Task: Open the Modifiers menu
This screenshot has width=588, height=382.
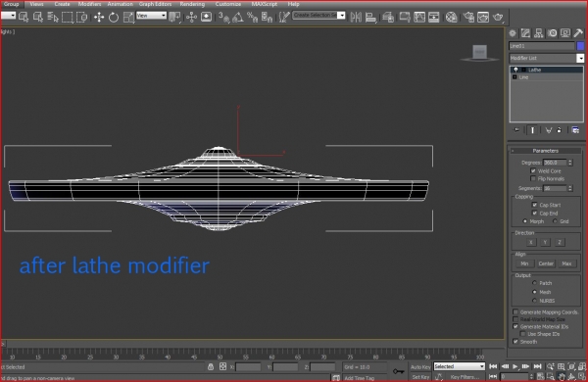Action: pyautogui.click(x=89, y=4)
